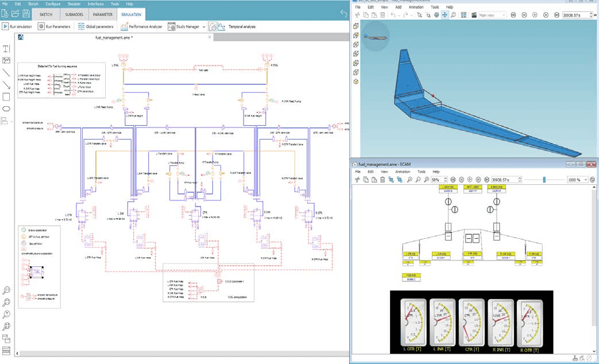Expand the Study Manager dropdown arrow
Viewport: 599px width, 364px height.
click(204, 27)
